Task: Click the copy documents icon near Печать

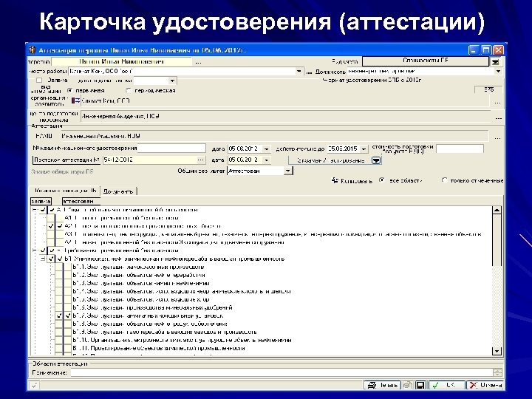Action: coord(408,386)
